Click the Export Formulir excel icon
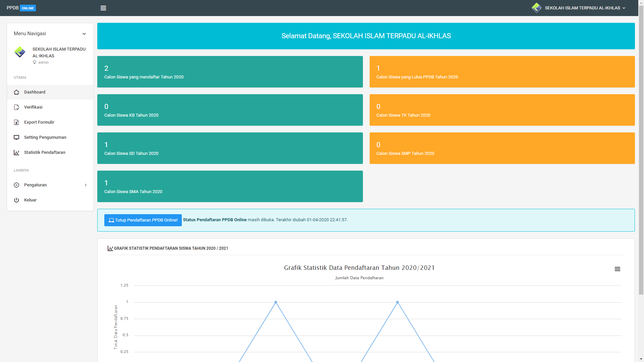This screenshot has width=644, height=362. [16, 122]
